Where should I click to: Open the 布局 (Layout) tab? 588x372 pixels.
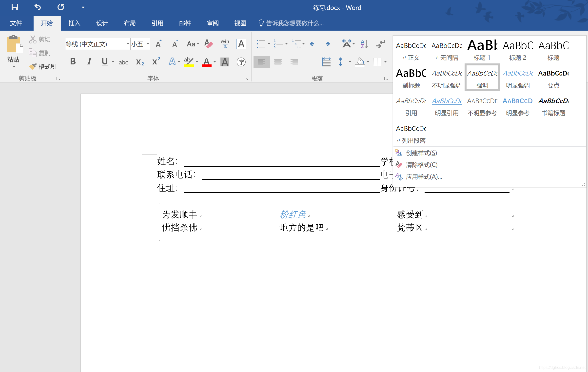130,23
